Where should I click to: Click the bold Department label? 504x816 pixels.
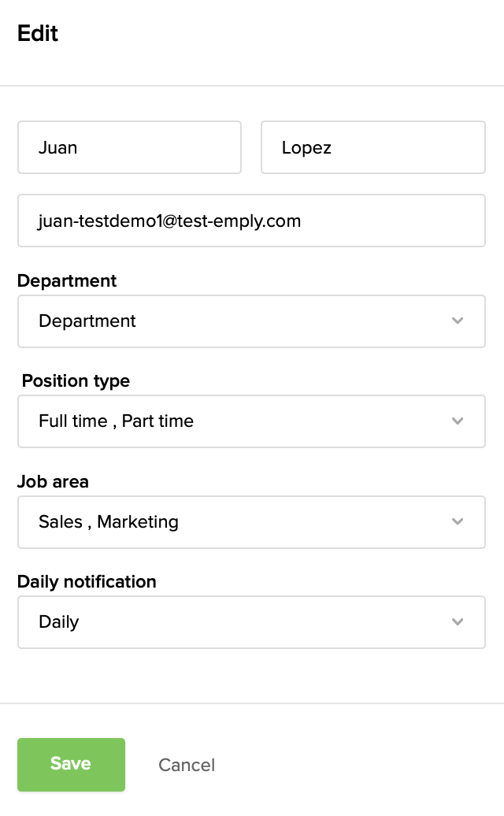(67, 281)
